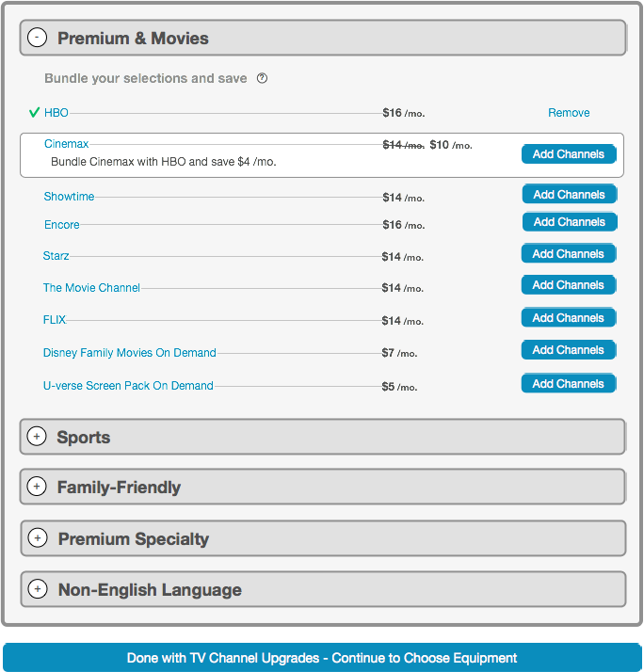Open the Starz channel link
This screenshot has height=672, width=644.
click(56, 256)
